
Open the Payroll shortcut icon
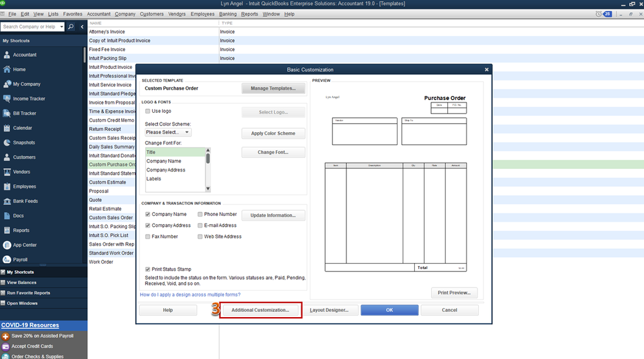tap(7, 260)
